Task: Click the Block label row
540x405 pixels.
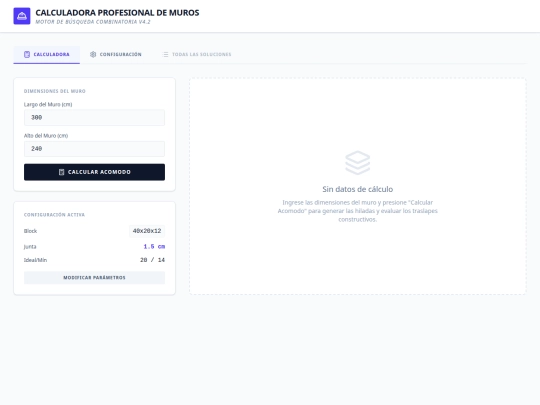Action: 94,231
